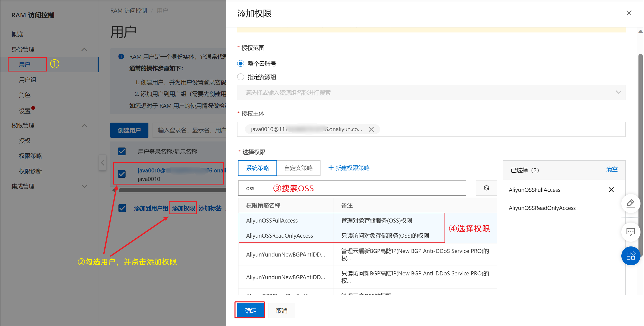Open the edit feedback floating icon
Screen dimensions: 644x326
click(631, 203)
